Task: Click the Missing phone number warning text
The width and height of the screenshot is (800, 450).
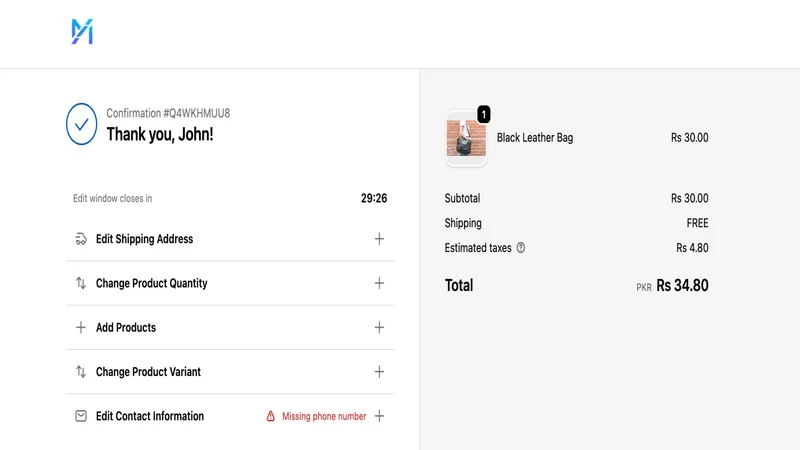Action: (324, 416)
